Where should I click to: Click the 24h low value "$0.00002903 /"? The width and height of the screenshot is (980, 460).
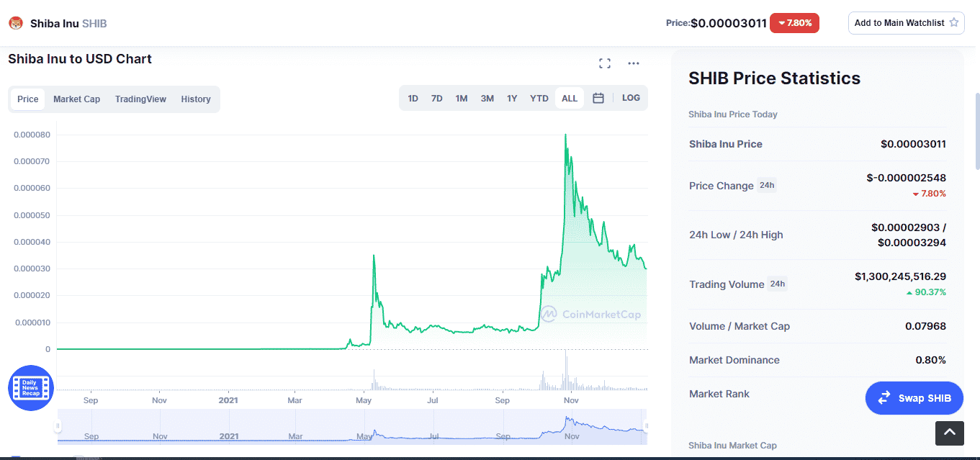(909, 227)
